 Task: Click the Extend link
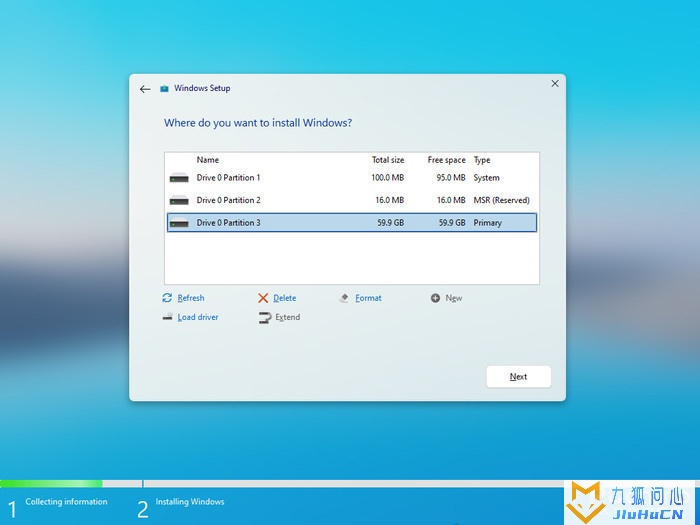click(x=288, y=317)
